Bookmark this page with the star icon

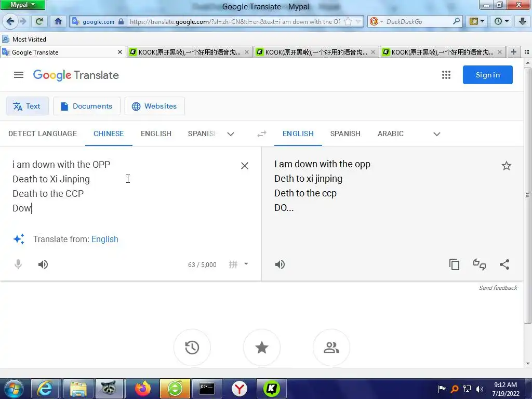pos(348,21)
